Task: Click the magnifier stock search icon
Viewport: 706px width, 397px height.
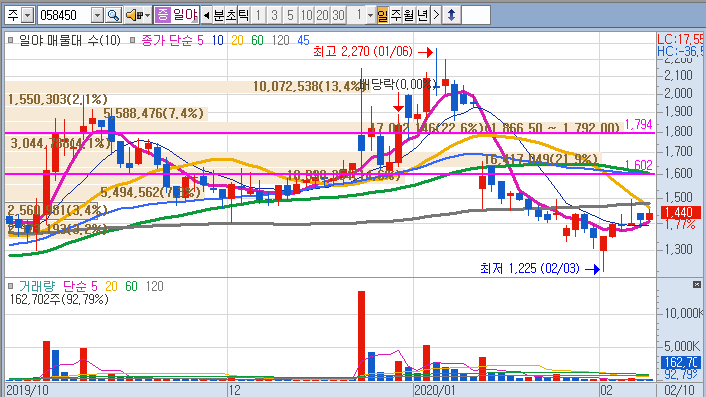Action: (113, 15)
